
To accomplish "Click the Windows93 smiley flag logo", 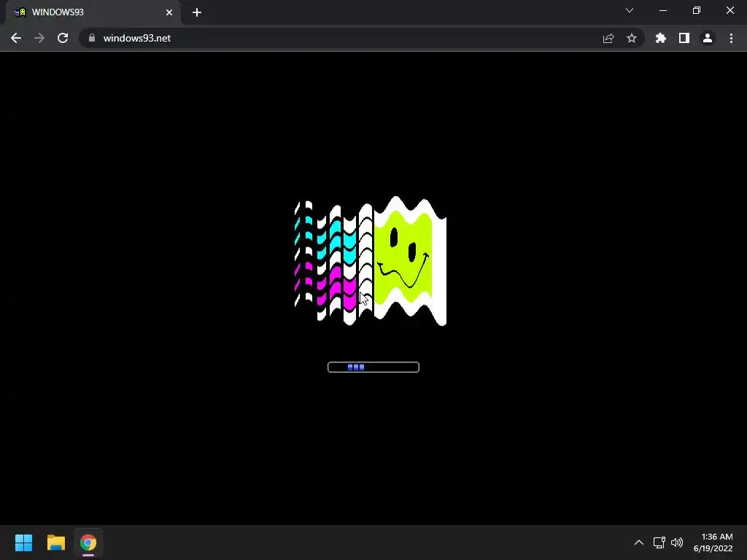I will point(370,261).
